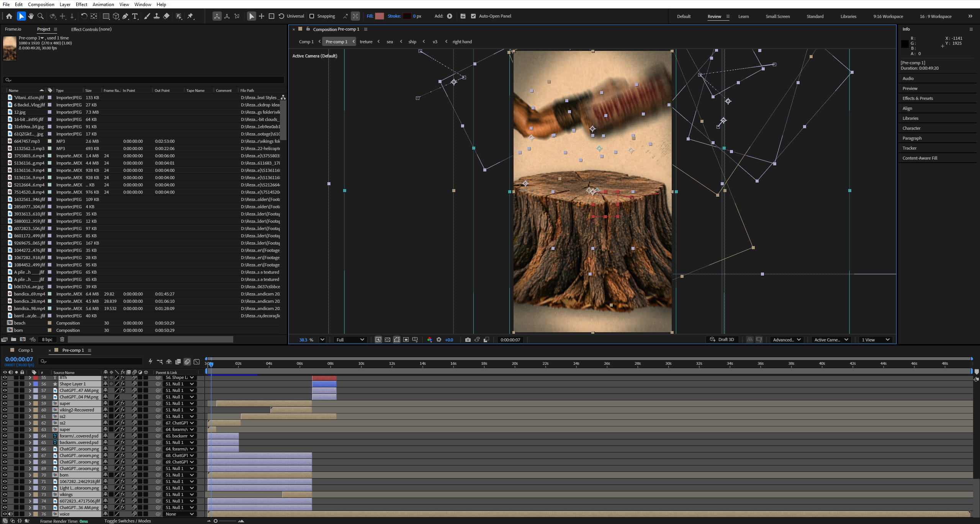Click the project search input field
Viewport: 980px width, 524px height.
(x=144, y=80)
